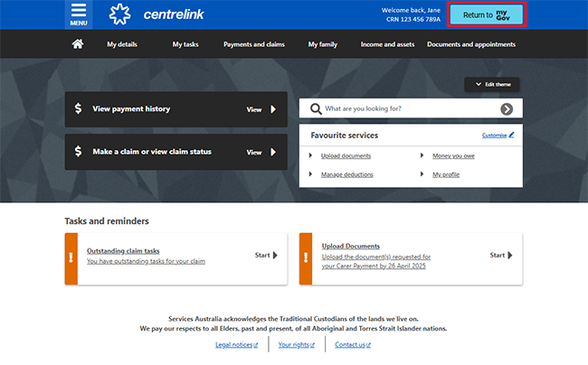Click the dollar icon on View payment history
Image resolution: width=588 pixels, height=365 pixels.
point(78,108)
